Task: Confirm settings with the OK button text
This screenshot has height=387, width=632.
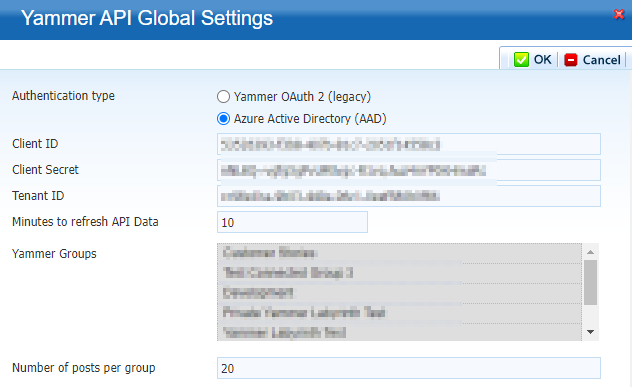Action: point(543,60)
